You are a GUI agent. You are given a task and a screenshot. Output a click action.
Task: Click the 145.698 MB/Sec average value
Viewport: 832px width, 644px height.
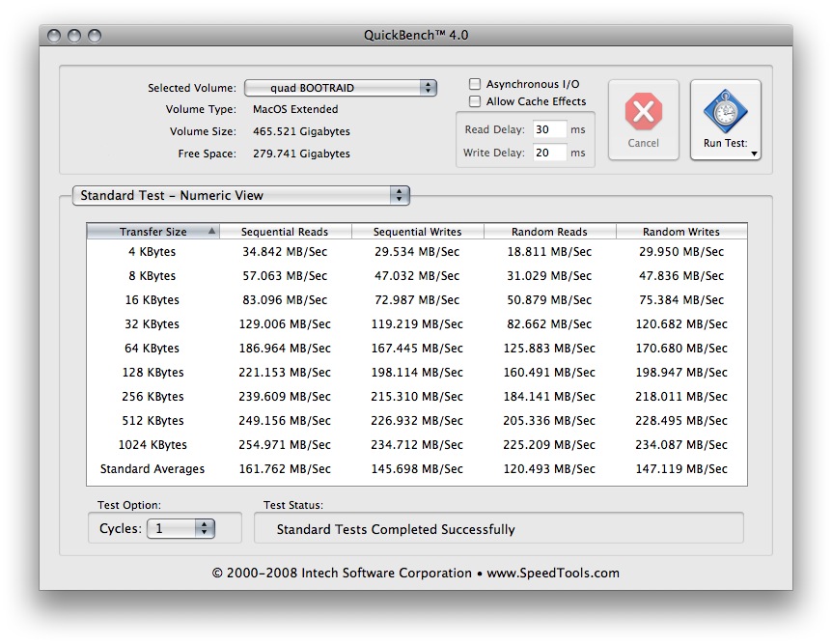click(x=417, y=469)
